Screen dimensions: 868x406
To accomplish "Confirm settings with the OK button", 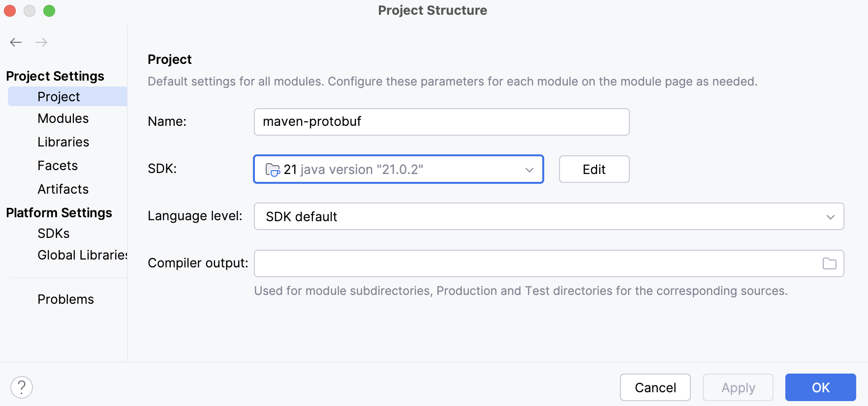I will pyautogui.click(x=820, y=387).
